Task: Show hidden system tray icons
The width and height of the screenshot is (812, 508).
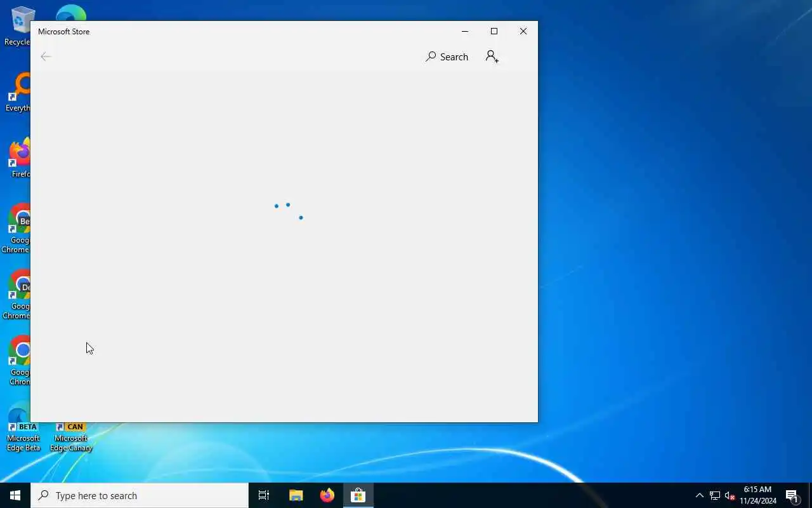Action: click(700, 495)
